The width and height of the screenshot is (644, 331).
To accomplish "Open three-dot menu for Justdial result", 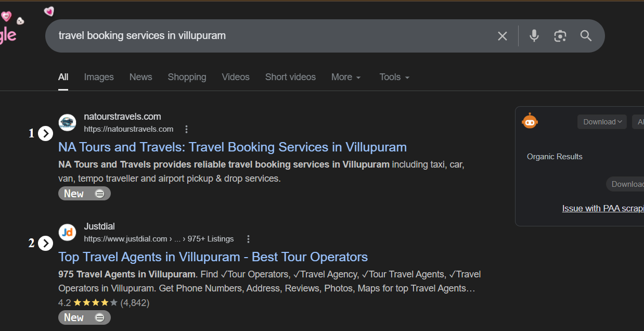I will tap(248, 239).
